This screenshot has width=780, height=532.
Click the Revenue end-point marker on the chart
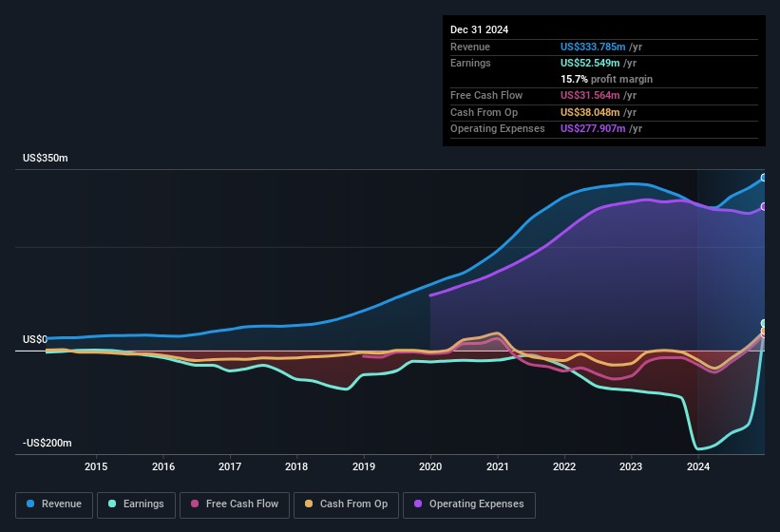pos(764,178)
